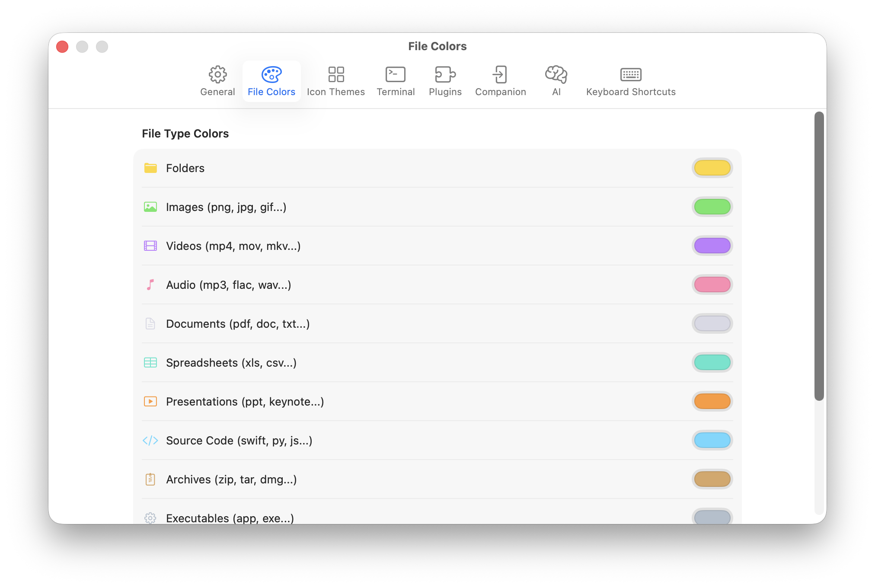Close the File Colors window
Viewport: 875px width, 588px height.
tap(62, 47)
